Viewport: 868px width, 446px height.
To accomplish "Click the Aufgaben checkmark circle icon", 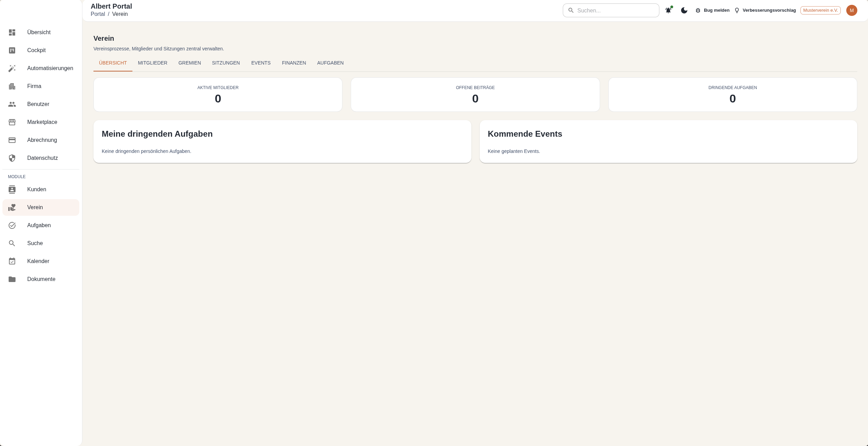I will 12,225.
